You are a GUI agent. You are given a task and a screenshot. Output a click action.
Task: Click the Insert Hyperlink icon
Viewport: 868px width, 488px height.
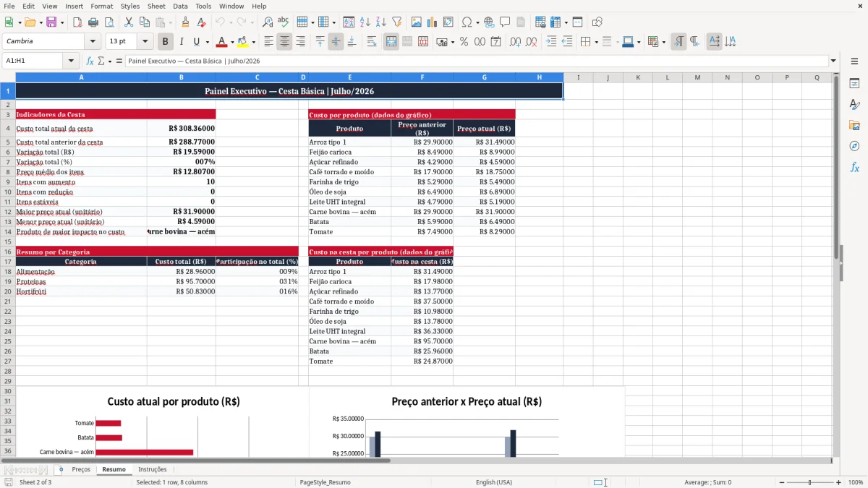(489, 22)
